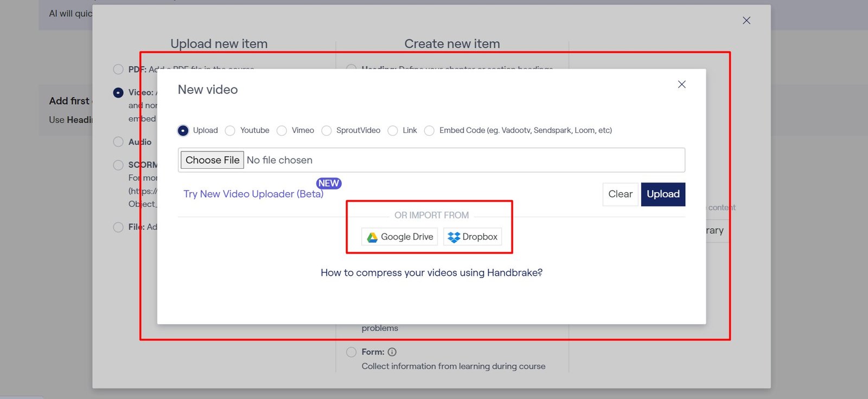Viewport: 868px width, 399px height.
Task: Click the info icon beside Form
Action: click(392, 352)
